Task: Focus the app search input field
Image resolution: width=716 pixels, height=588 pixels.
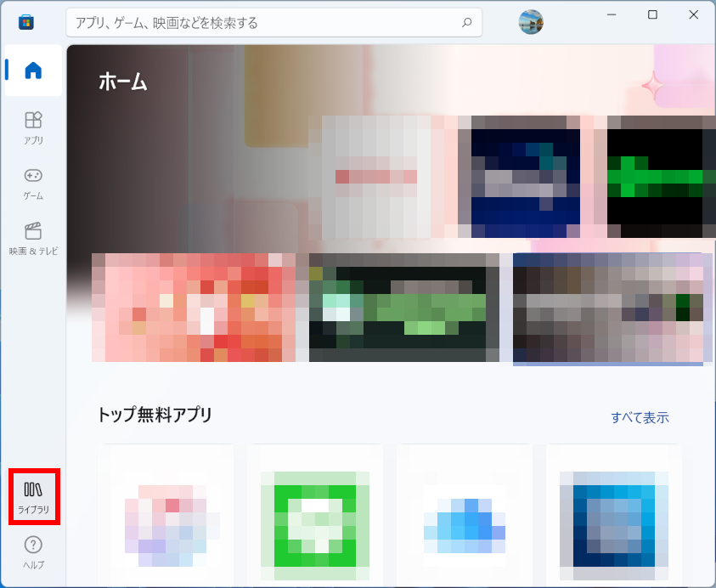Action: [274, 22]
